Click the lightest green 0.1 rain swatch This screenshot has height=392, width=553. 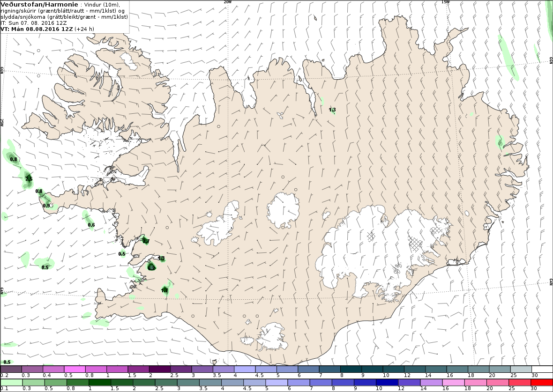pyautogui.click(x=11, y=382)
